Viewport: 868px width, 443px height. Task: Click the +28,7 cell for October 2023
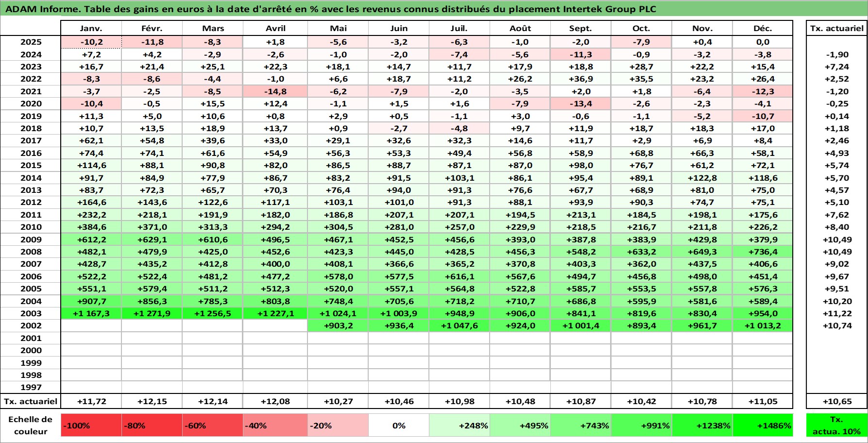click(x=641, y=67)
